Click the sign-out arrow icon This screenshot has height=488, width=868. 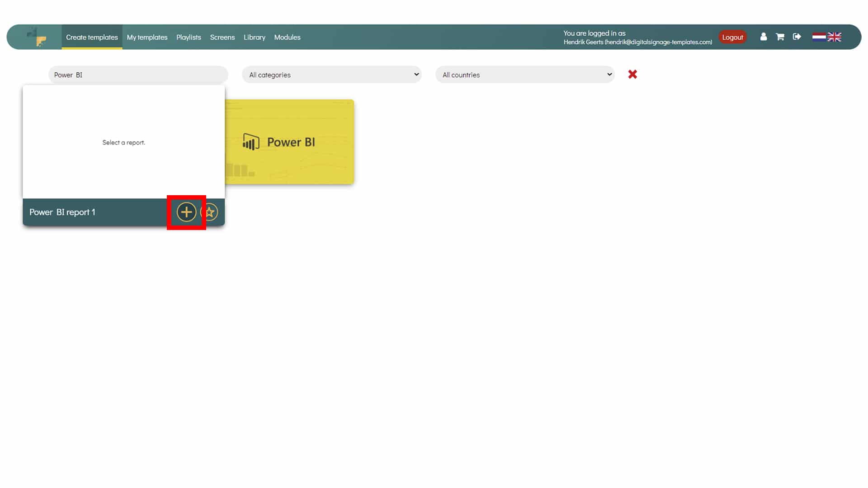[797, 37]
